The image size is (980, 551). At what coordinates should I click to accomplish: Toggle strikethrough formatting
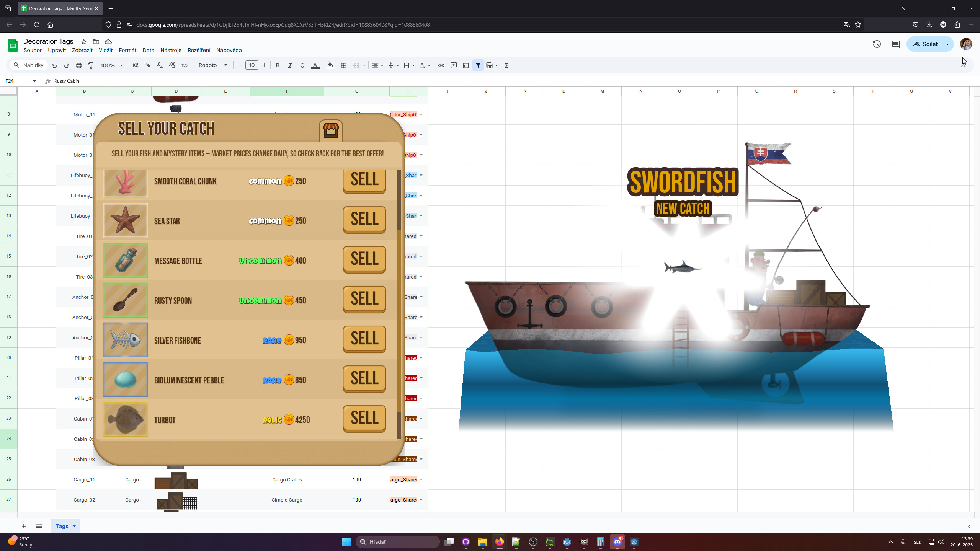[x=302, y=65]
